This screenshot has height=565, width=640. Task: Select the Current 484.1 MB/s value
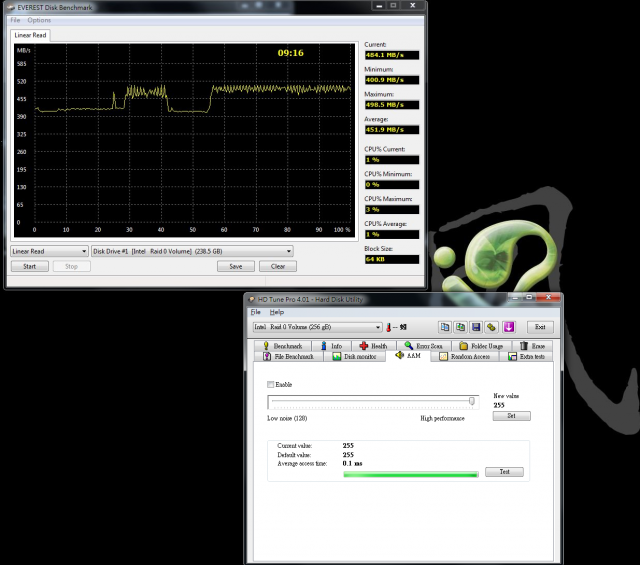(x=392, y=55)
